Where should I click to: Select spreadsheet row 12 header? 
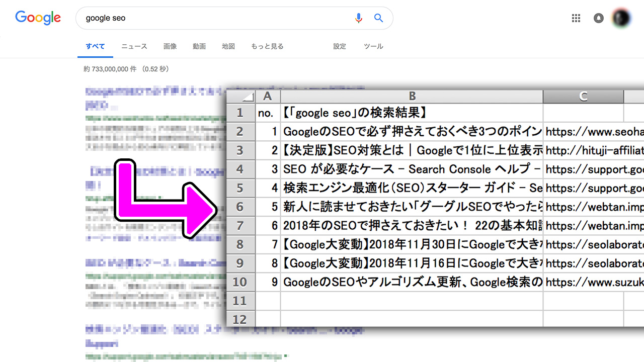point(241,319)
